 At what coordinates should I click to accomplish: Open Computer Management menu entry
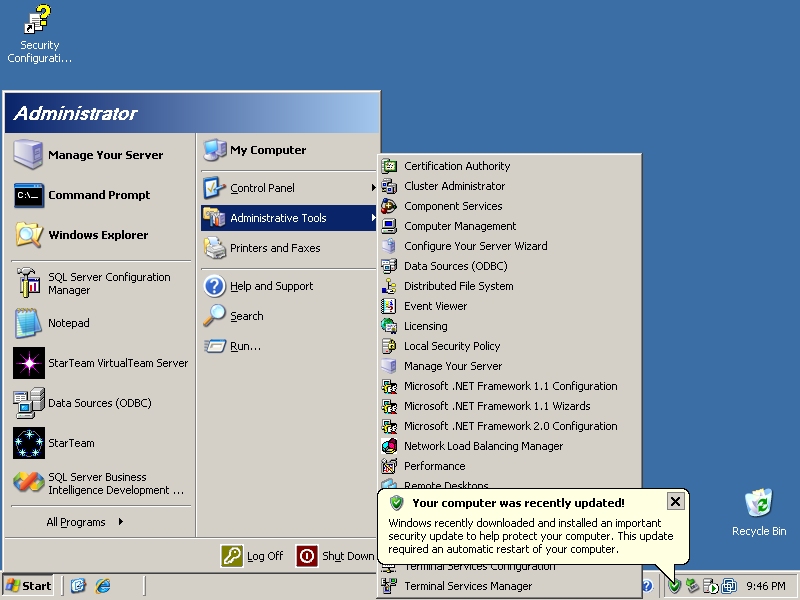pos(460,226)
